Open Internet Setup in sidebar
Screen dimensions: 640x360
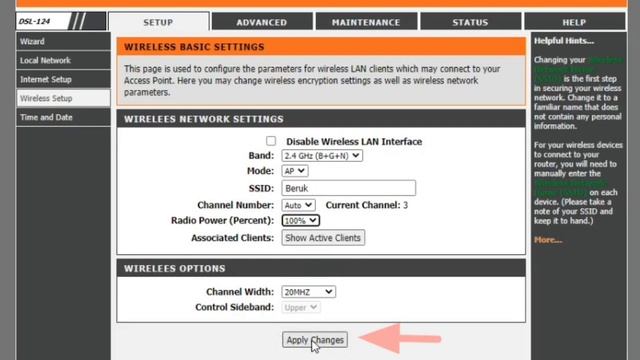click(x=63, y=79)
